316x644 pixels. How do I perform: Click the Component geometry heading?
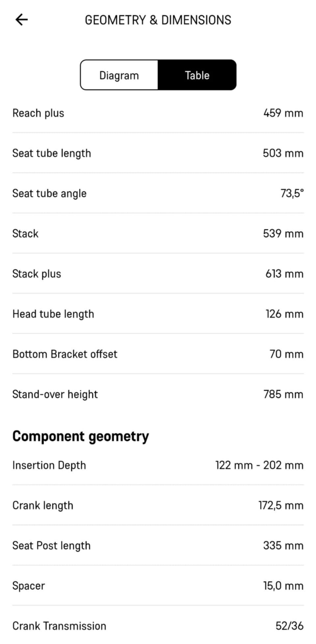(x=81, y=436)
